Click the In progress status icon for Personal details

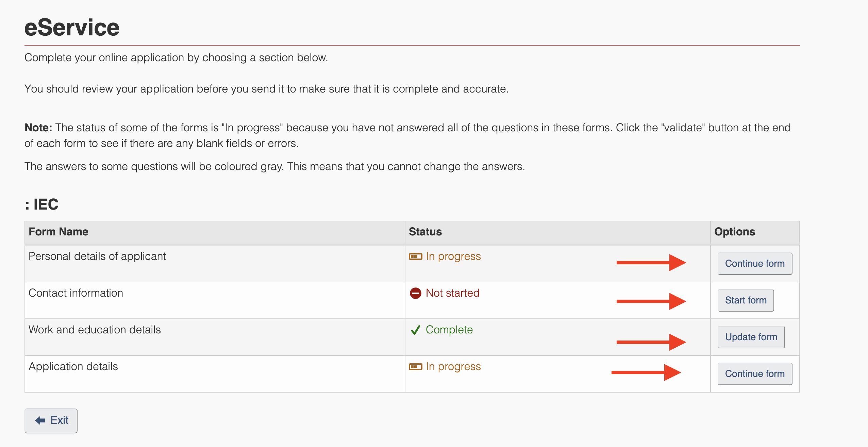[415, 256]
